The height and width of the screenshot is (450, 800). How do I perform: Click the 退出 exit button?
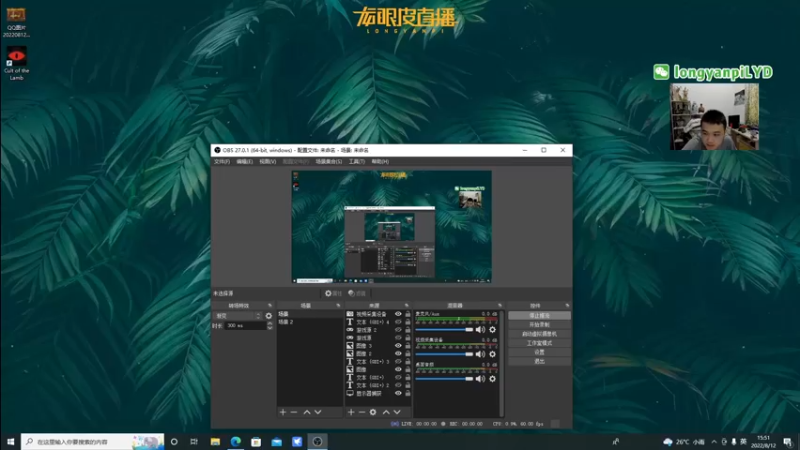tap(539, 362)
